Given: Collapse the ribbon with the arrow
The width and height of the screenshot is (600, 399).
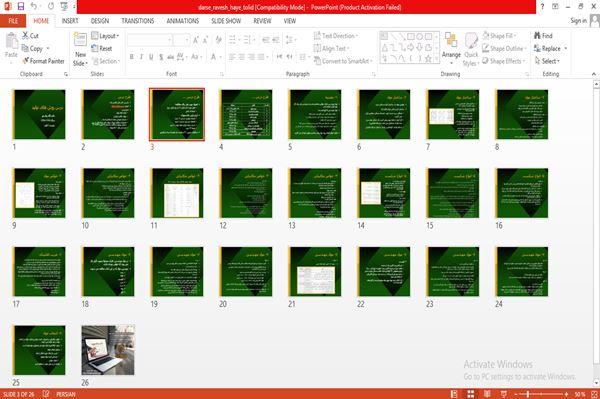Looking at the screenshot, I should click(x=593, y=74).
